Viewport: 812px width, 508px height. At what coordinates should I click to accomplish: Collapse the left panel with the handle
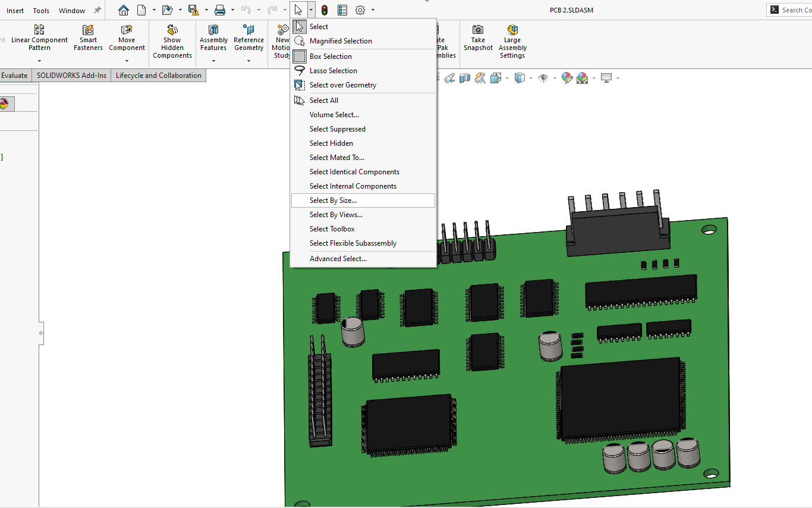pyautogui.click(x=41, y=333)
